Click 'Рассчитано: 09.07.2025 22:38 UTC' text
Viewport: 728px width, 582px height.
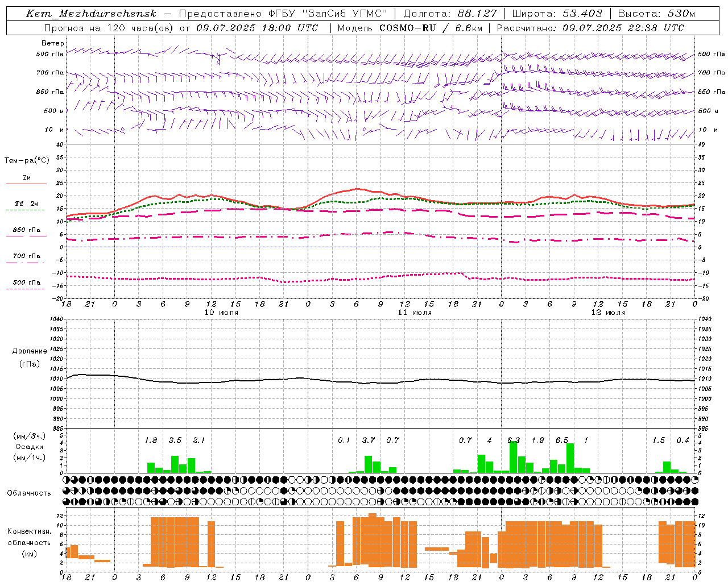(x=590, y=28)
